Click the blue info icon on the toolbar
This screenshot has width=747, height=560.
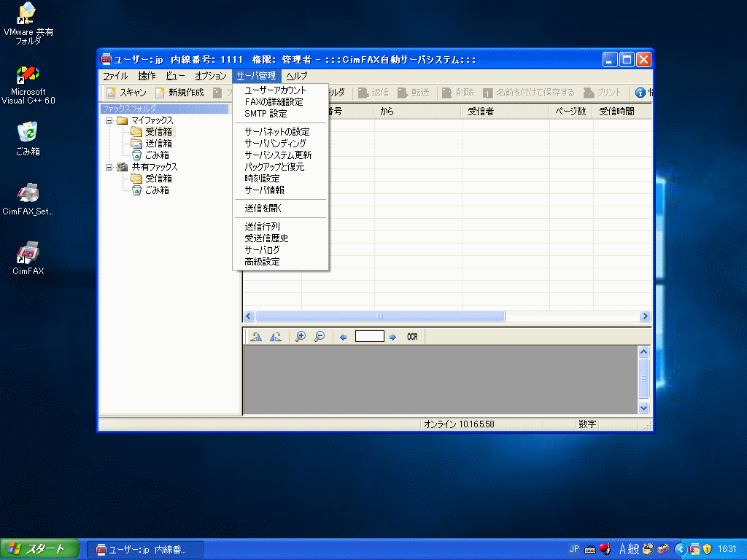(640, 93)
